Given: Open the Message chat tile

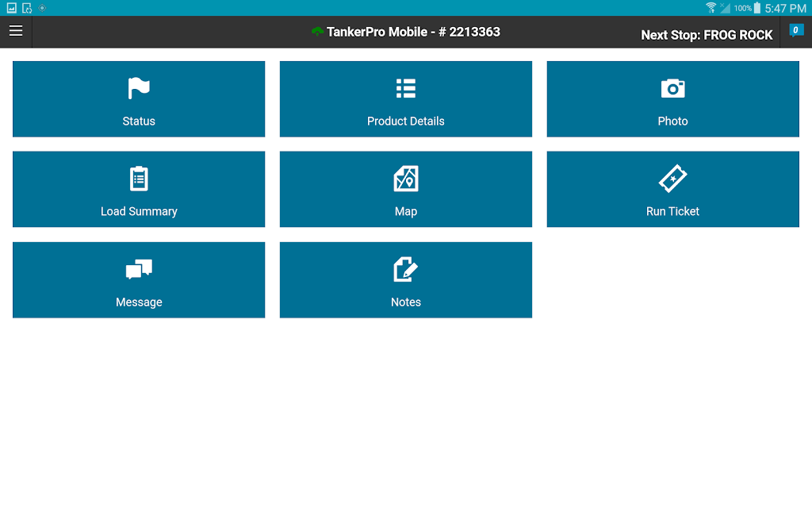Looking at the screenshot, I should (139, 280).
